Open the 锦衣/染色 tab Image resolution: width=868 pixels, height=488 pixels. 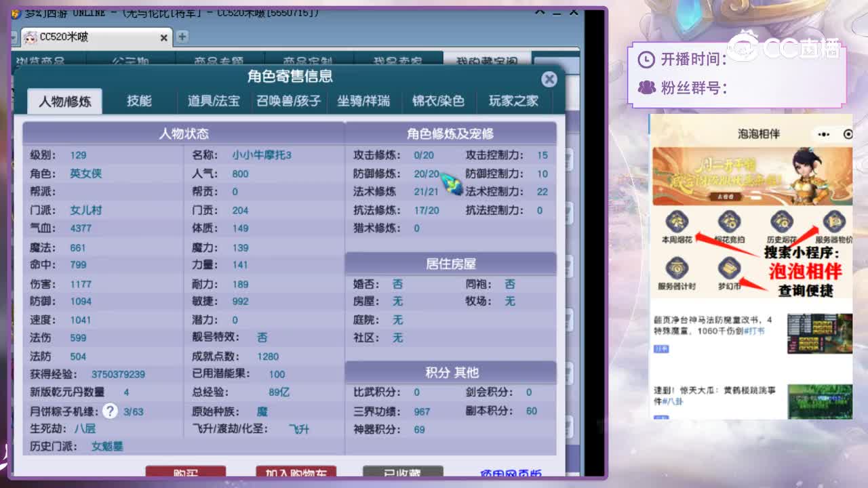(438, 101)
